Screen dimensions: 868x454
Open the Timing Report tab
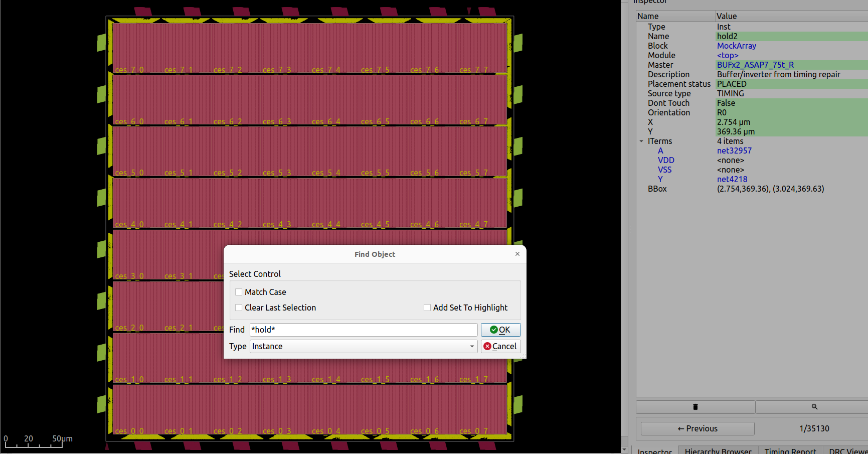[x=791, y=450]
